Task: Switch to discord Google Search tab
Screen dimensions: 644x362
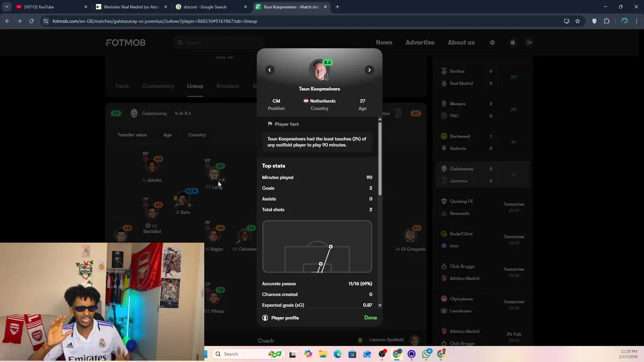Action: (x=211, y=7)
